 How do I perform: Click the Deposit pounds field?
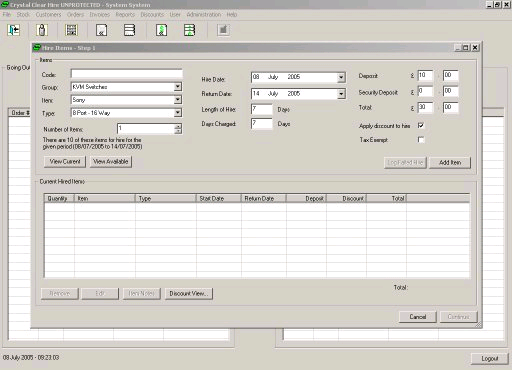point(425,76)
